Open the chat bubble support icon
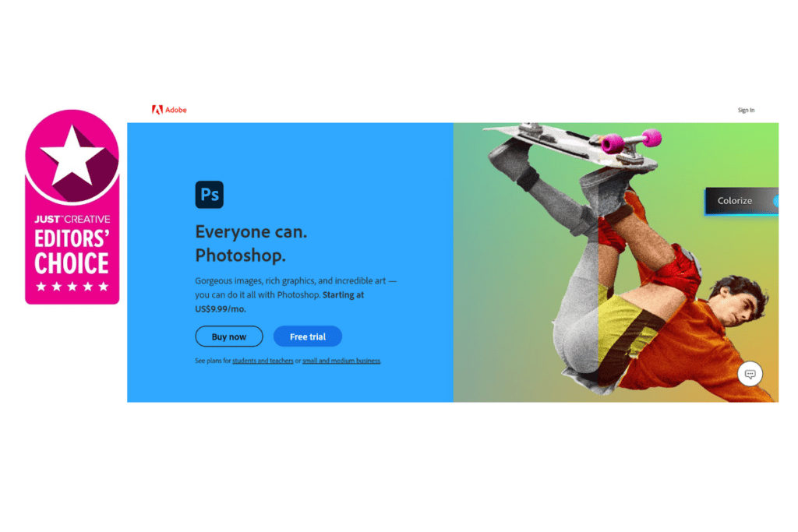Viewport: 798px width, 532px height. 750,374
